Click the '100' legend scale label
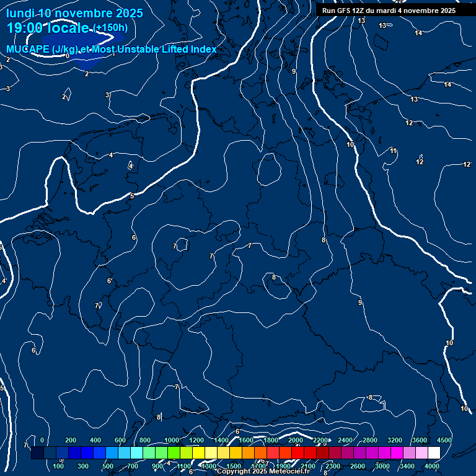 point(58,466)
